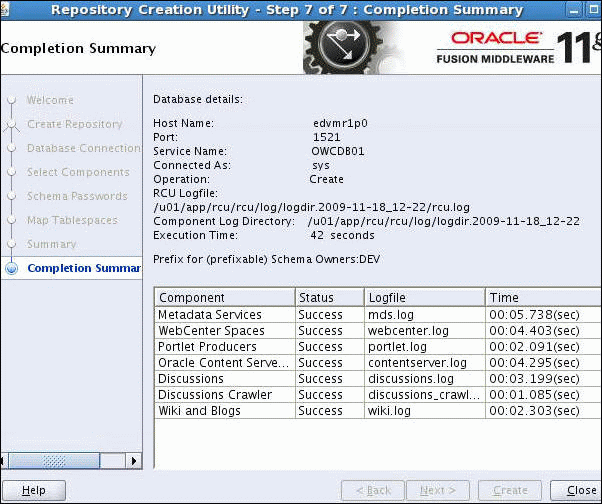Click the host name value edvmr1p0

click(340, 123)
